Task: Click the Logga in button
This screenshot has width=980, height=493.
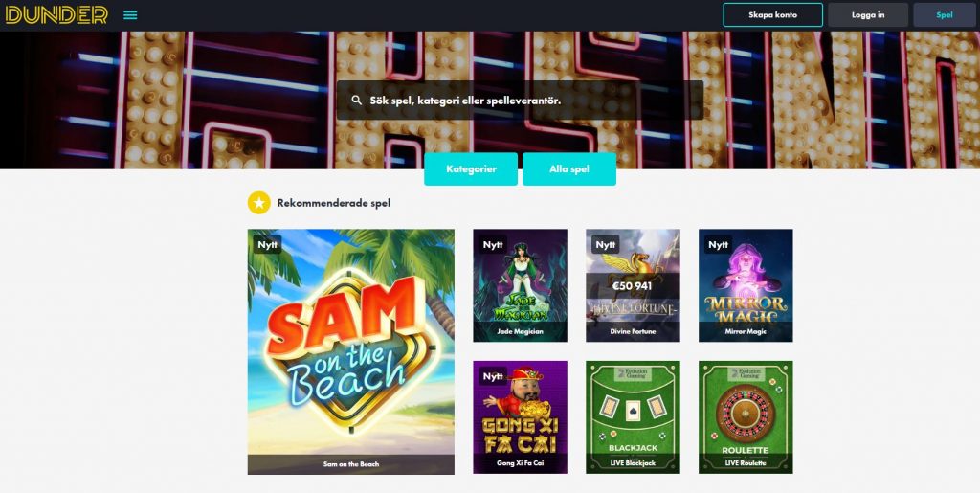Action: pos(868,15)
